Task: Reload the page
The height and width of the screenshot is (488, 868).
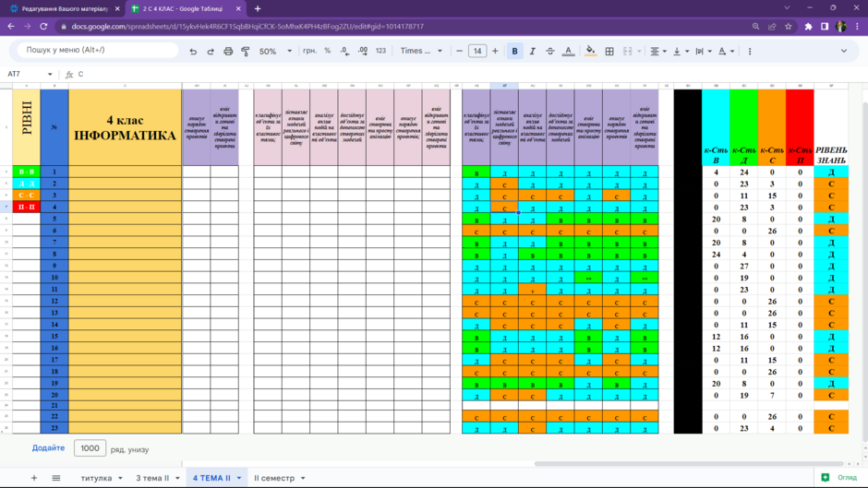Action: 43,27
